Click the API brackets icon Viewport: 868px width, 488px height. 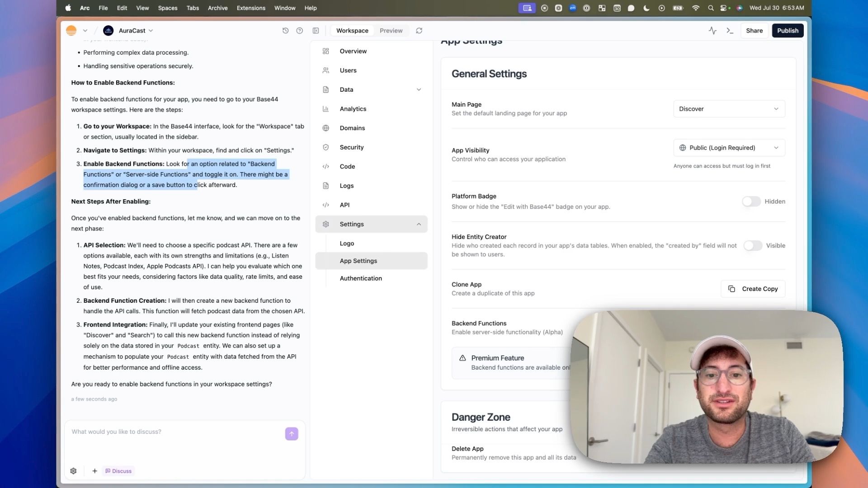(325, 205)
